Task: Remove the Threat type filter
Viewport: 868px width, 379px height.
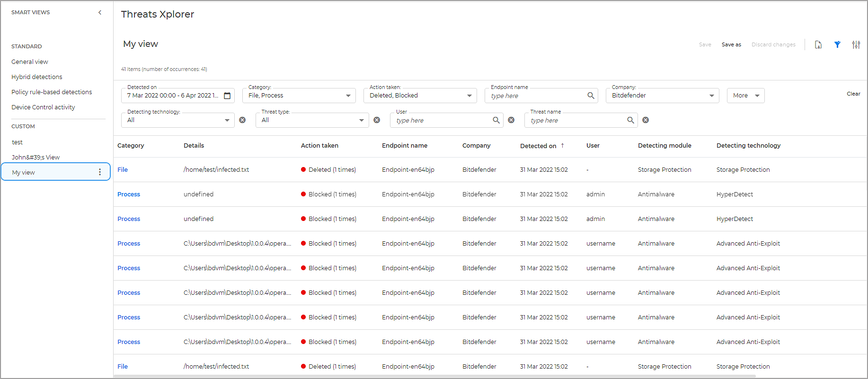Action: [x=377, y=120]
